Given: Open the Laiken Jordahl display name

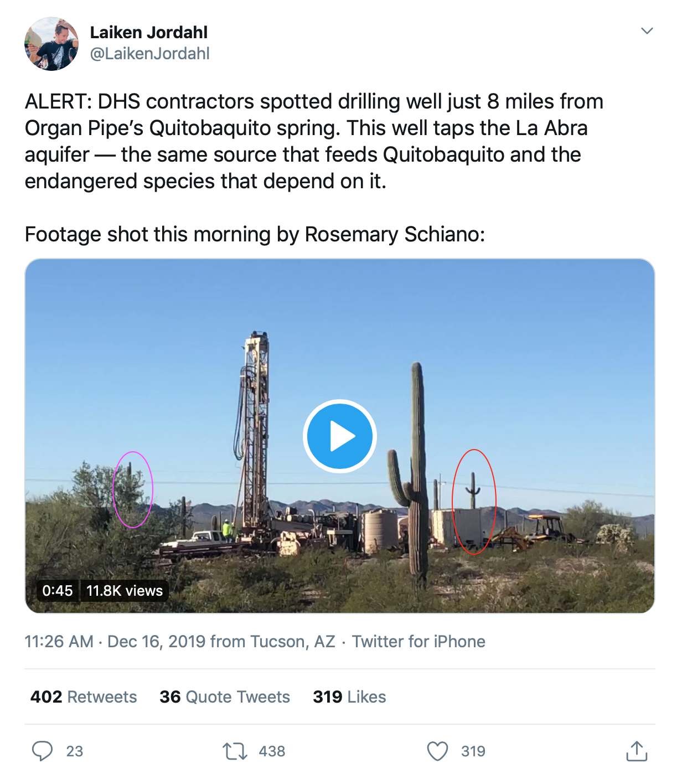Looking at the screenshot, I should tap(149, 32).
